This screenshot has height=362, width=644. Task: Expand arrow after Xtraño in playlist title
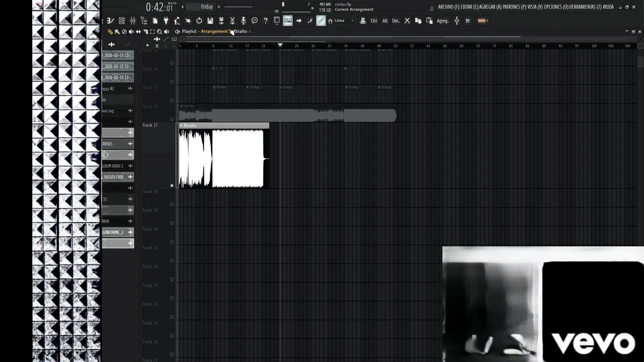point(250,31)
